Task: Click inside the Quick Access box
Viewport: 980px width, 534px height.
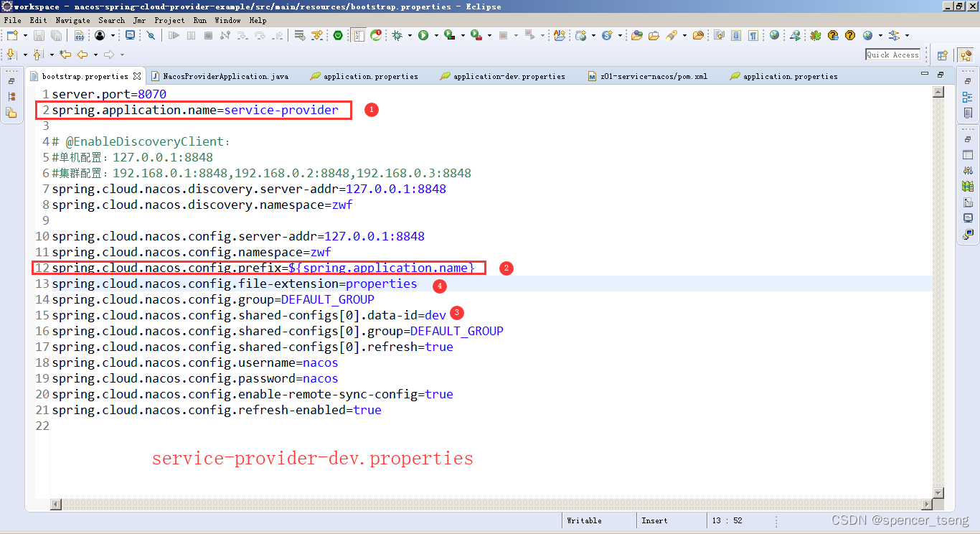Action: tap(892, 54)
